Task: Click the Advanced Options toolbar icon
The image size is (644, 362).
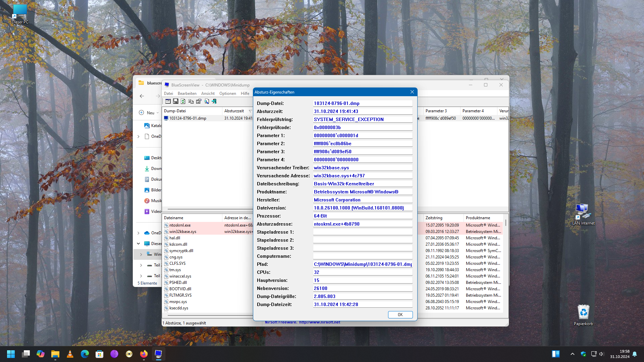Action: click(168, 101)
